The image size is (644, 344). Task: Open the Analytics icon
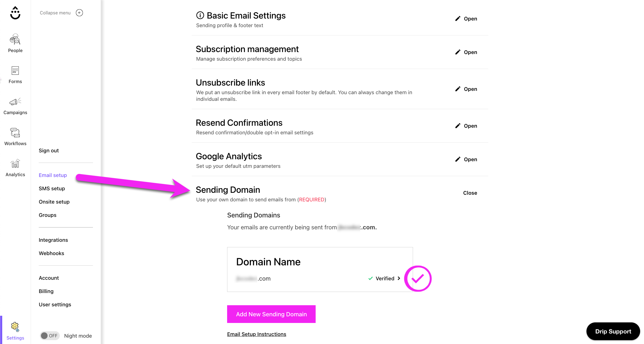point(15,164)
